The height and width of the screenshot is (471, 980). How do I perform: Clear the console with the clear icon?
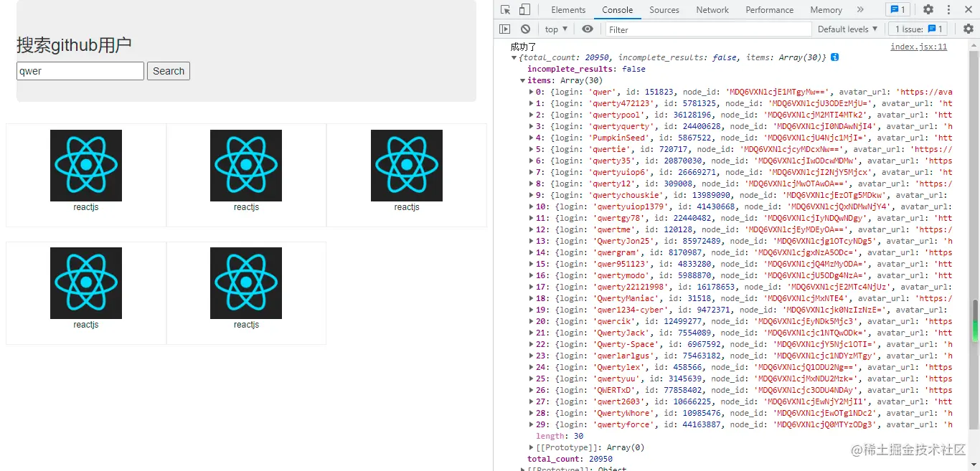coord(525,29)
